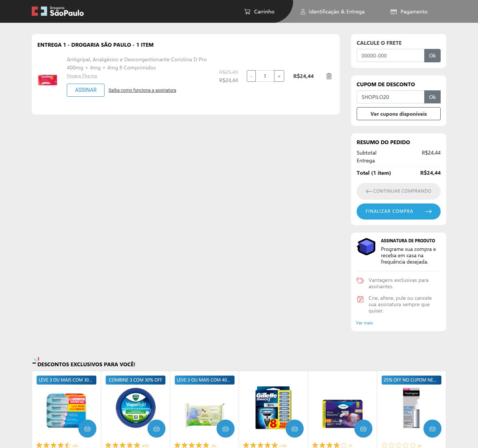The image size is (478, 448).
Task: Increase quantity with plus button
Action: tap(279, 76)
